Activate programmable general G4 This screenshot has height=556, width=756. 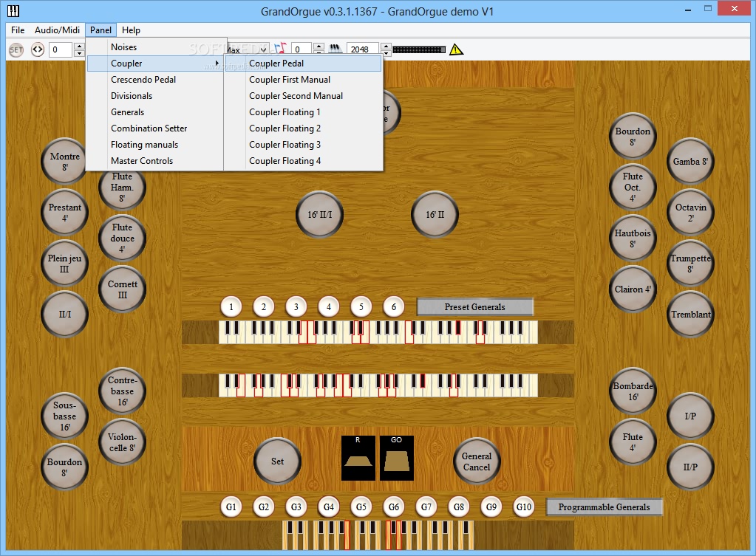tap(329, 507)
